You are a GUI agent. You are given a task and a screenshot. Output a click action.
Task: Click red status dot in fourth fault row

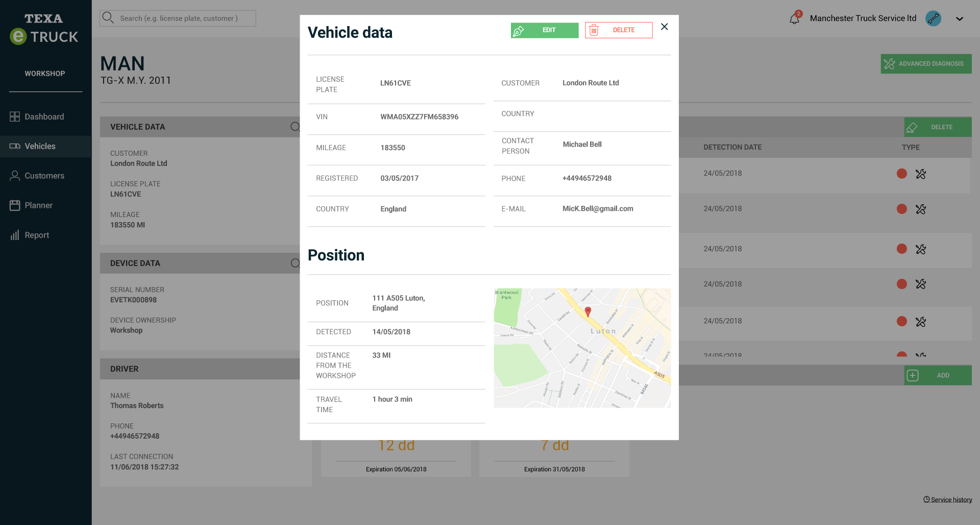coord(902,284)
